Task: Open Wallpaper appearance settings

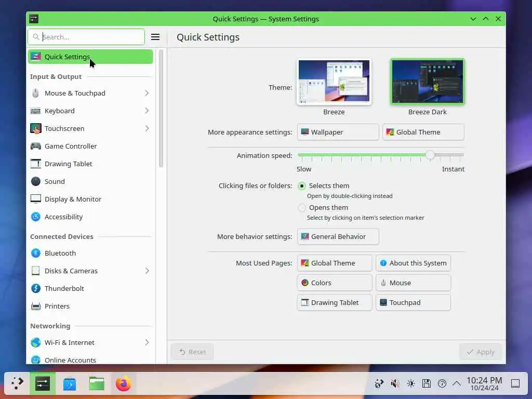Action: (338, 132)
